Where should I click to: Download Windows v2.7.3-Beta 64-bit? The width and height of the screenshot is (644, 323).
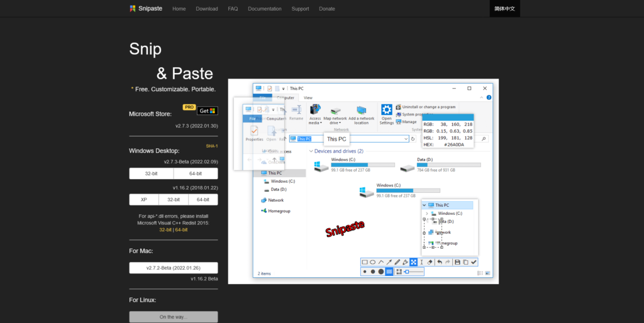tap(196, 173)
